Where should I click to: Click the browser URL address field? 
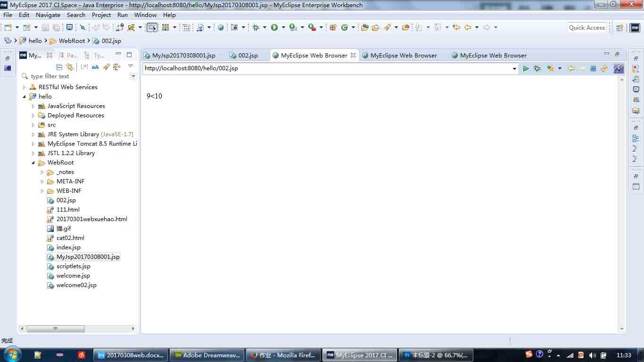(328, 68)
